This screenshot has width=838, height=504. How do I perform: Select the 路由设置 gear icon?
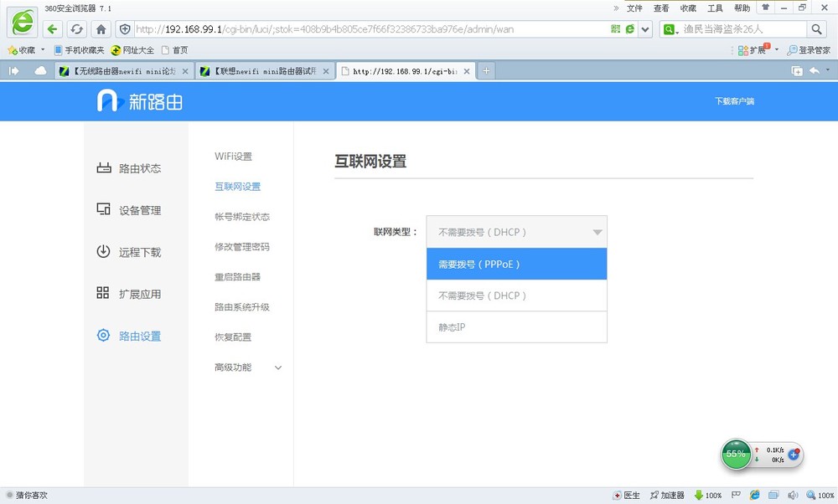pos(104,336)
